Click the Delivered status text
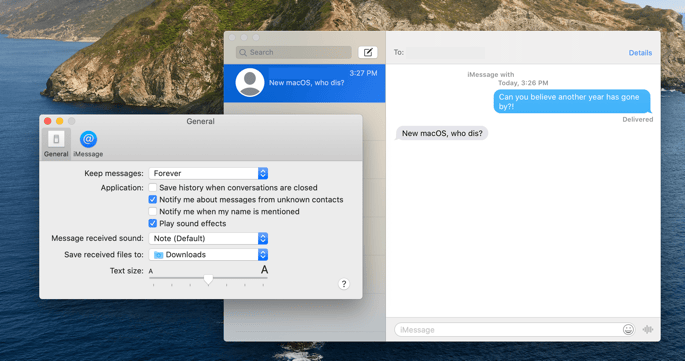 pyautogui.click(x=637, y=119)
